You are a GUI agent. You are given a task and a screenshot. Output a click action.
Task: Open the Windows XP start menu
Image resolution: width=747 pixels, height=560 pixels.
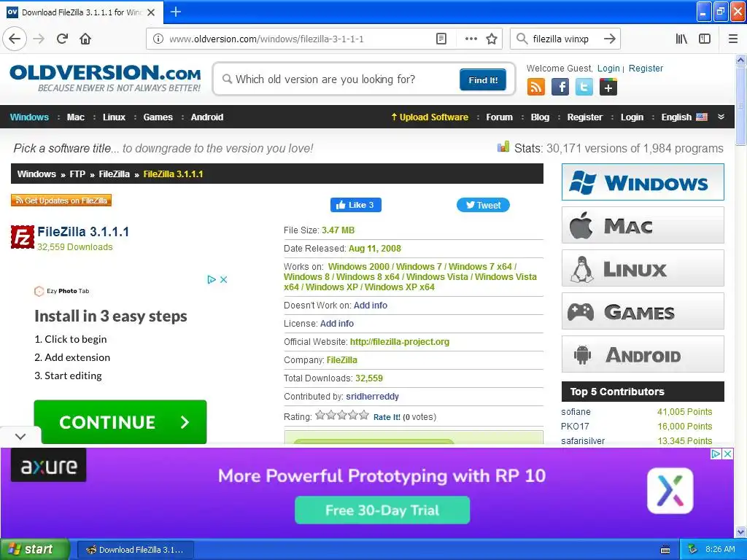pos(34,549)
